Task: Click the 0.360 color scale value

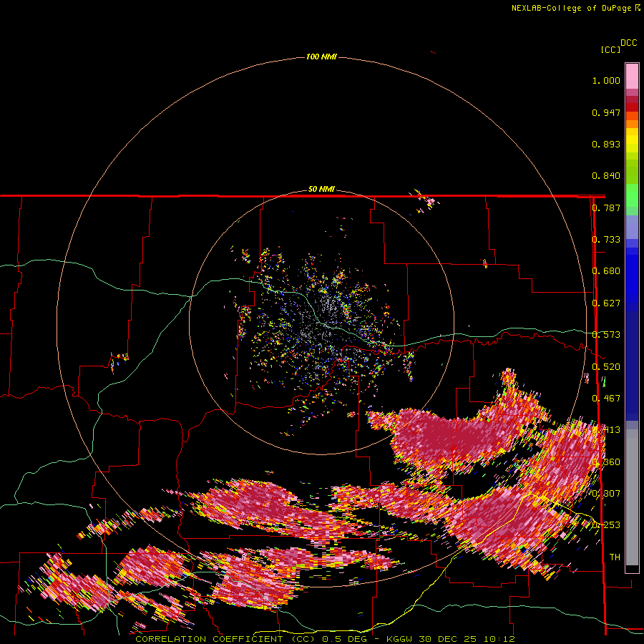Action: tap(606, 462)
